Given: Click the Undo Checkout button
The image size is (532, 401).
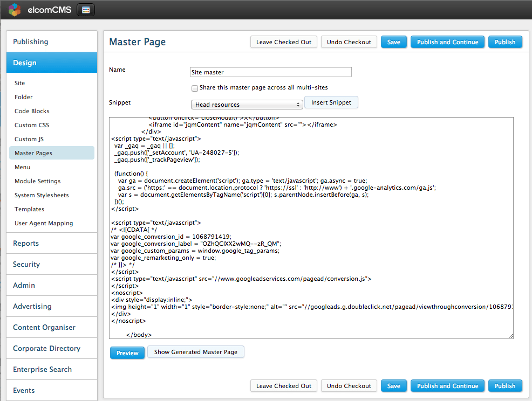Looking at the screenshot, I should 349,42.
